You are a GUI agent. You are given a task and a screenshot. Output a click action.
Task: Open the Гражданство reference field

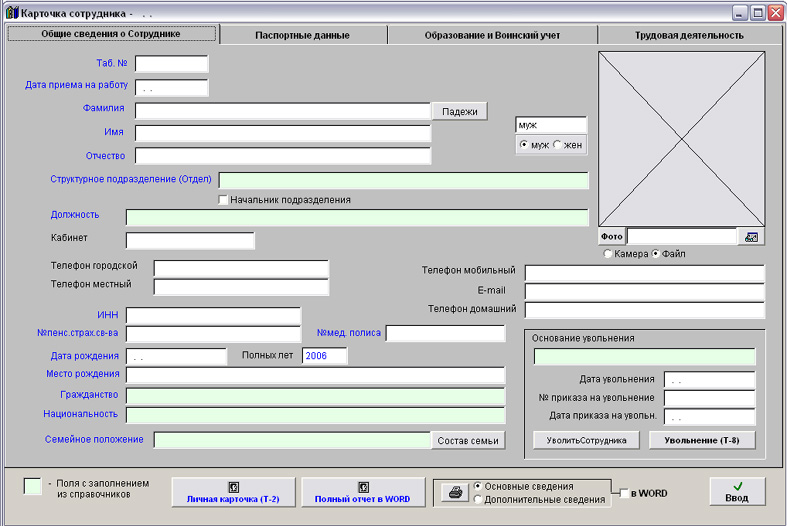pos(315,394)
